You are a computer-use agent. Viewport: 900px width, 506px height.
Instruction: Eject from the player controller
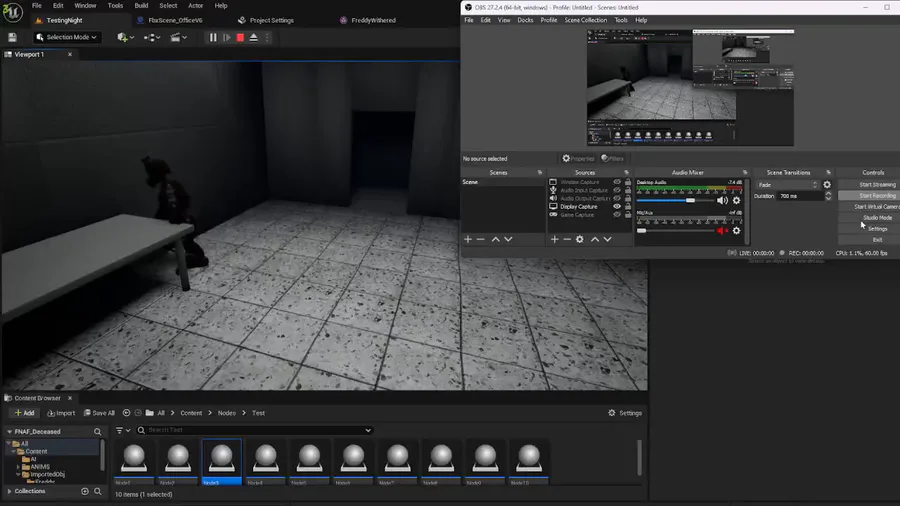pyautogui.click(x=254, y=37)
